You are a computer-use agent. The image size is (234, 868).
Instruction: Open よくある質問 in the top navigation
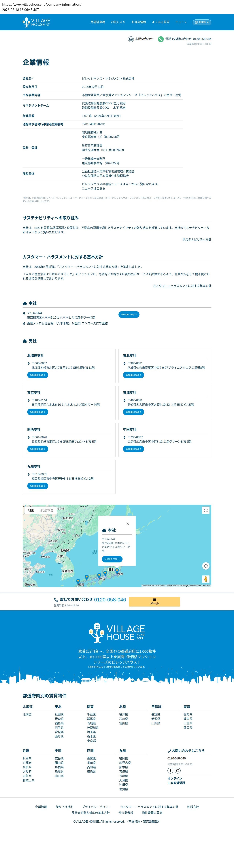point(161,22)
